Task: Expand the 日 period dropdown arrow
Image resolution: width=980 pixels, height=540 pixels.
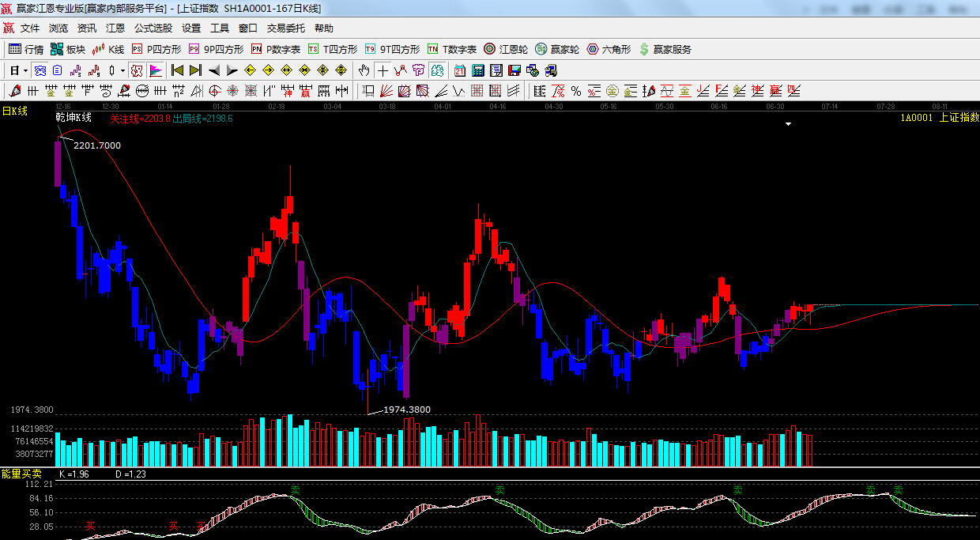Action: [x=25, y=70]
